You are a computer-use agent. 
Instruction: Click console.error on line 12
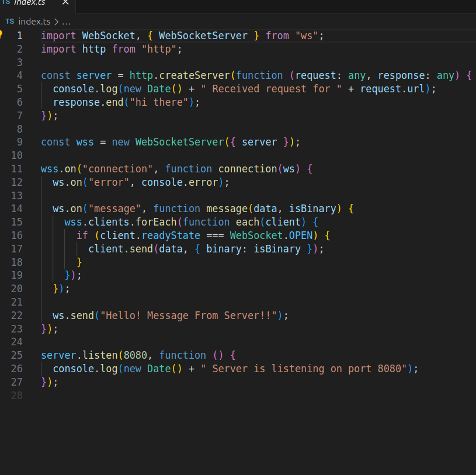click(180, 182)
